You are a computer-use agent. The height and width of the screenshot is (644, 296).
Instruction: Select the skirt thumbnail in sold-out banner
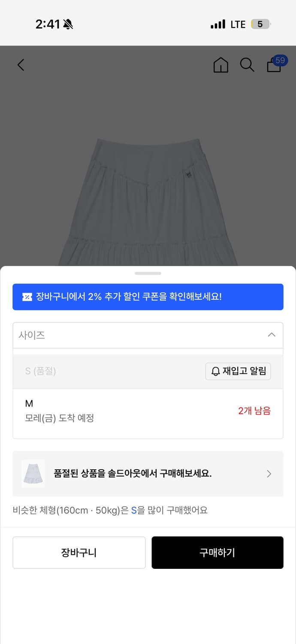(x=33, y=474)
